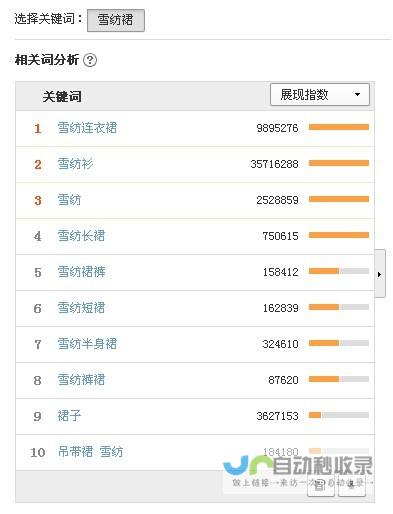
Task: Open the 雪纺连衣裙 keyword link
Action: point(87,128)
